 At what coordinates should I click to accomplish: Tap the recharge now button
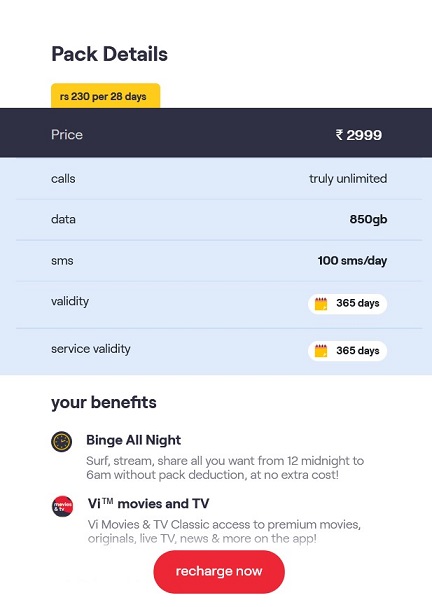click(x=219, y=571)
